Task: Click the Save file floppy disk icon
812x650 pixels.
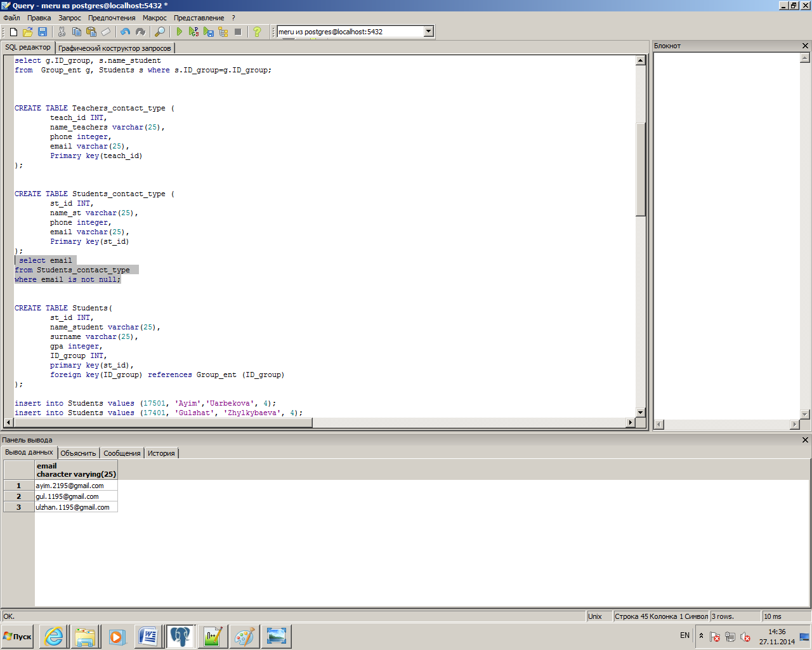Action: (x=43, y=32)
